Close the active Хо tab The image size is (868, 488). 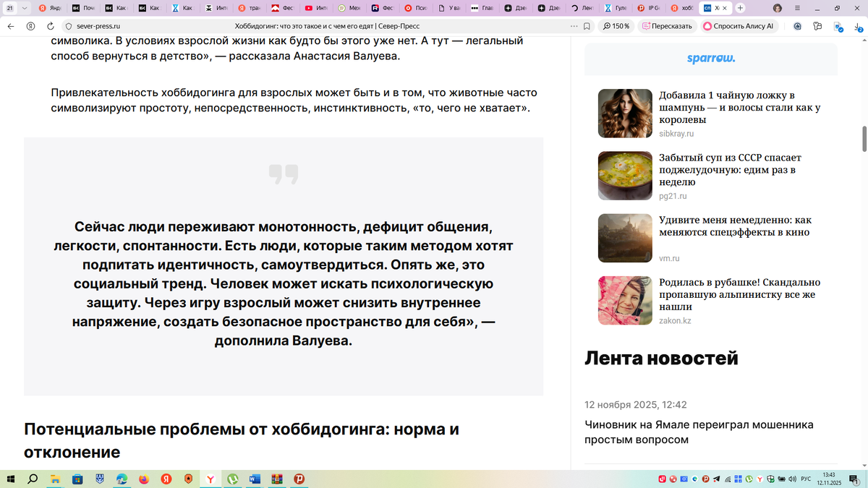[726, 8]
